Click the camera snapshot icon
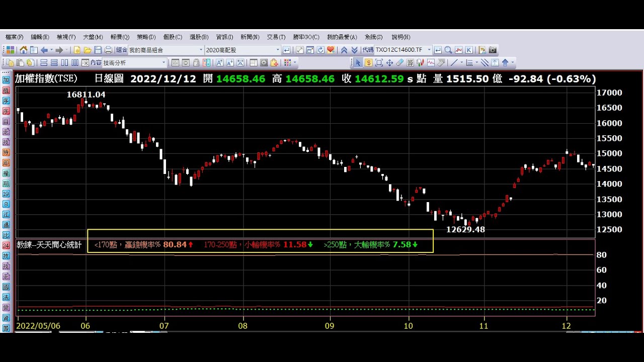The width and height of the screenshot is (644, 362). (x=493, y=50)
